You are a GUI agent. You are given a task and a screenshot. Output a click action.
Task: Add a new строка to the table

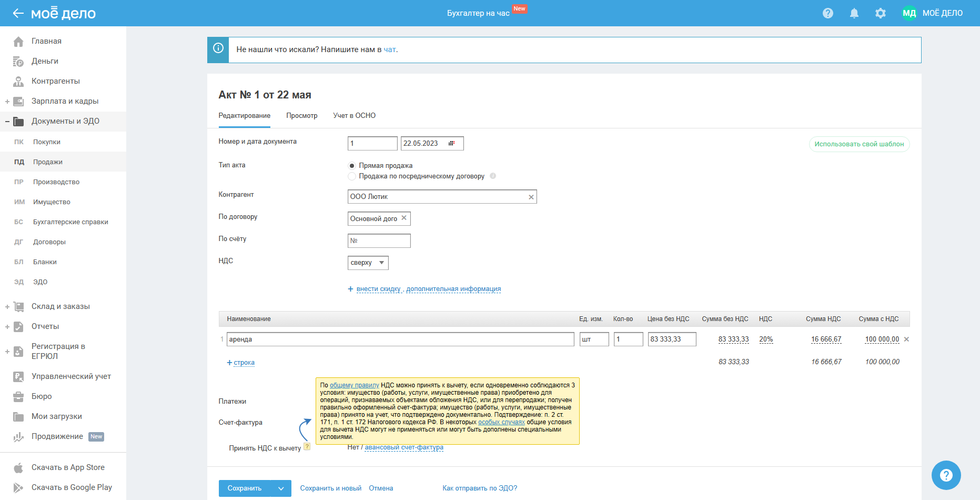coord(244,363)
